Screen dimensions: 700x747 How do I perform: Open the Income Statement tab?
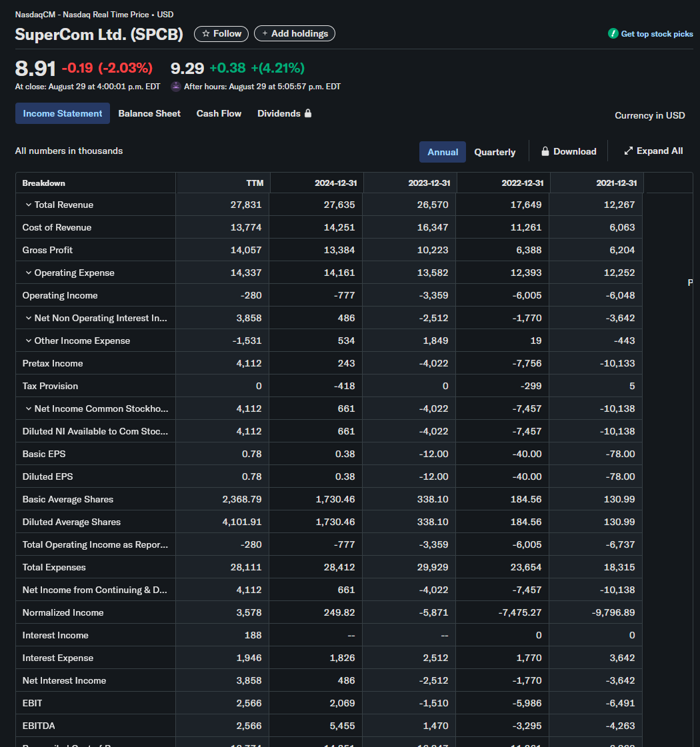click(63, 113)
